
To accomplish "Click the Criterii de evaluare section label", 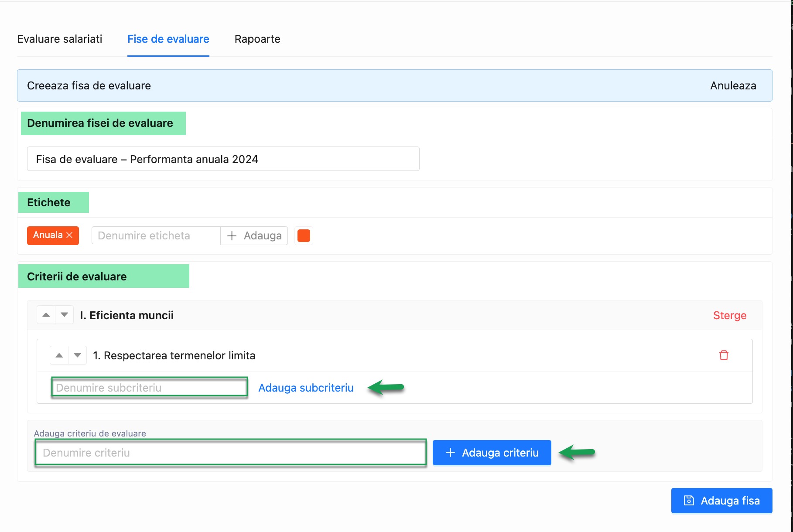I will tap(77, 276).
